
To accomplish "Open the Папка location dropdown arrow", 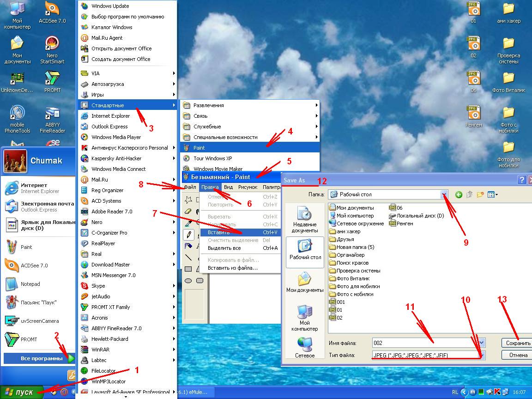I will (x=444, y=194).
